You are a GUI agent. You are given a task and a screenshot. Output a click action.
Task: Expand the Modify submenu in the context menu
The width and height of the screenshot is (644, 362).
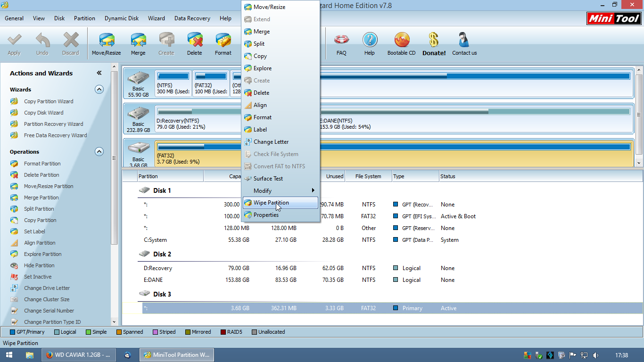tap(280, 190)
